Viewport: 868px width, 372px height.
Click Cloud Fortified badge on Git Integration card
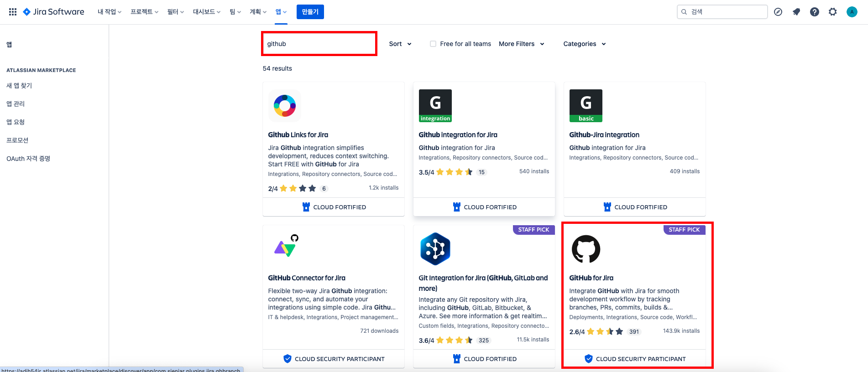click(x=485, y=359)
